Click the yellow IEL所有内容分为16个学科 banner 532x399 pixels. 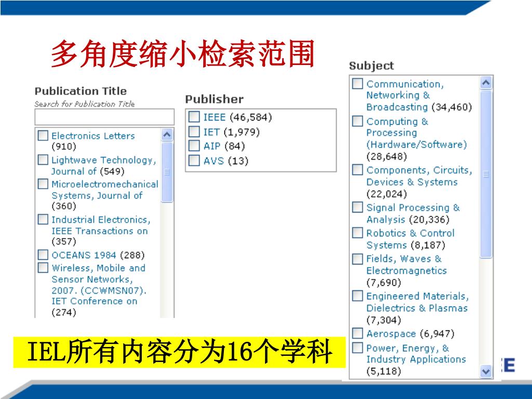tap(179, 352)
